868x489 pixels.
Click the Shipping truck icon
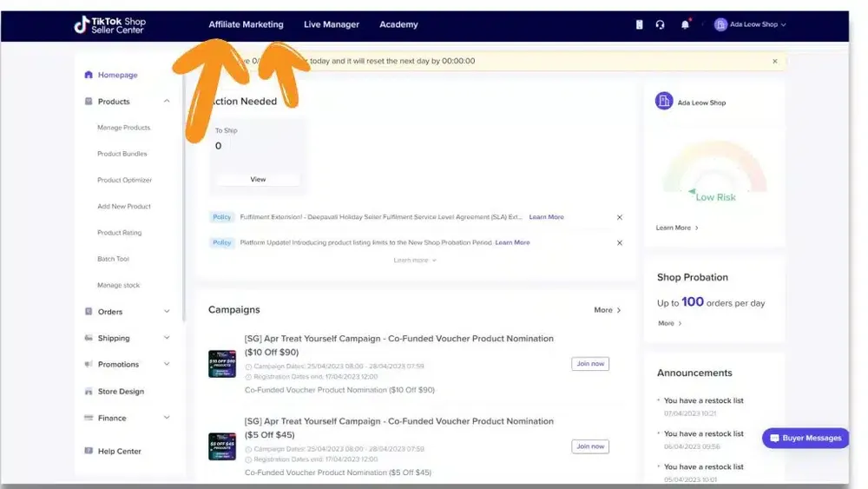[89, 338]
